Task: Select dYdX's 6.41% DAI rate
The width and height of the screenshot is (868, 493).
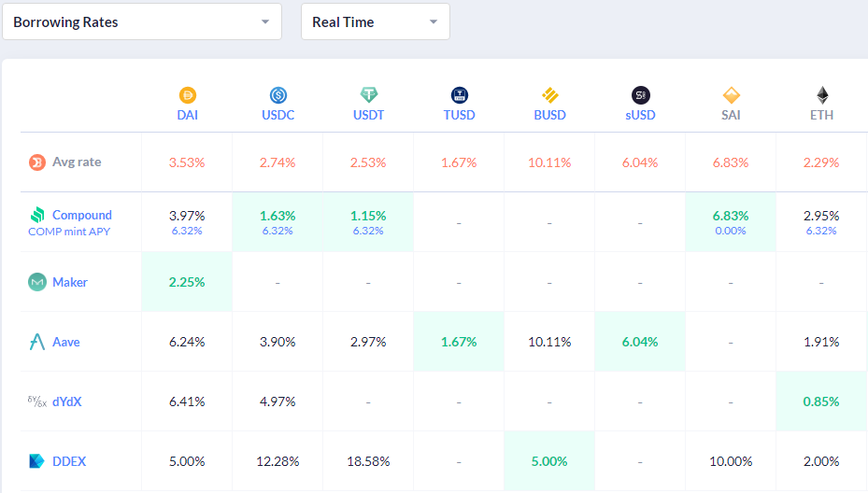Action: coord(187,401)
